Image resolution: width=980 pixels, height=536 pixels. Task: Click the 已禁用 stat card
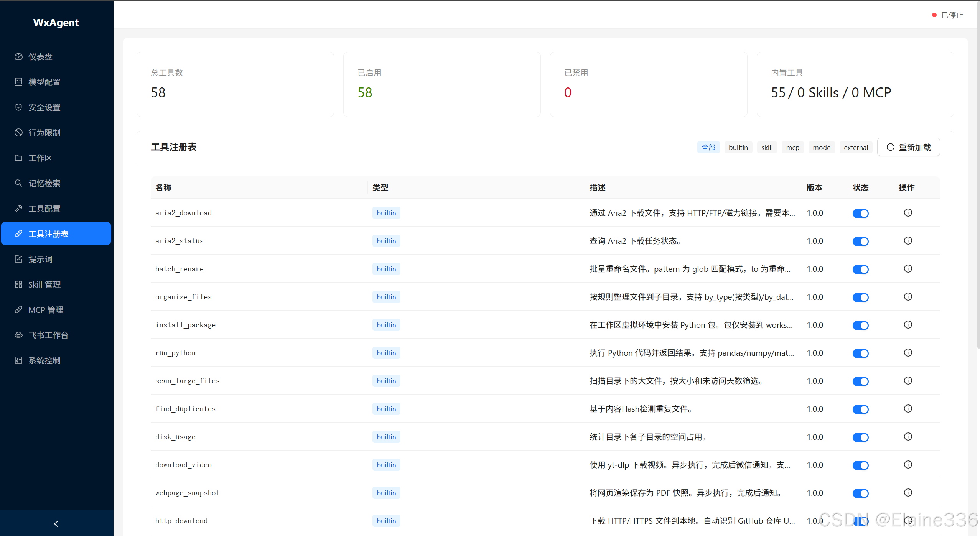point(649,84)
